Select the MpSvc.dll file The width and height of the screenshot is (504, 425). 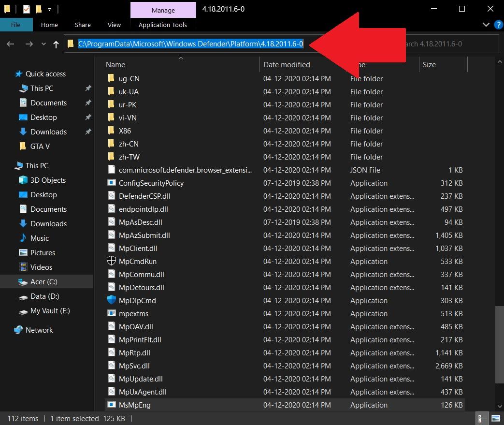click(x=134, y=366)
